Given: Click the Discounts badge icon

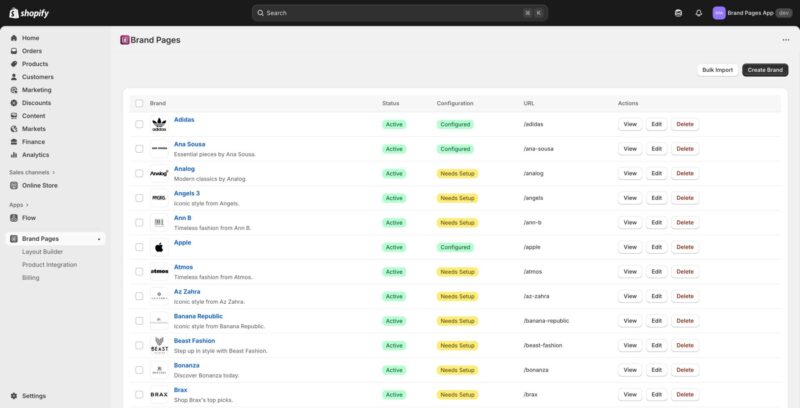Looking at the screenshot, I should click(x=14, y=103).
